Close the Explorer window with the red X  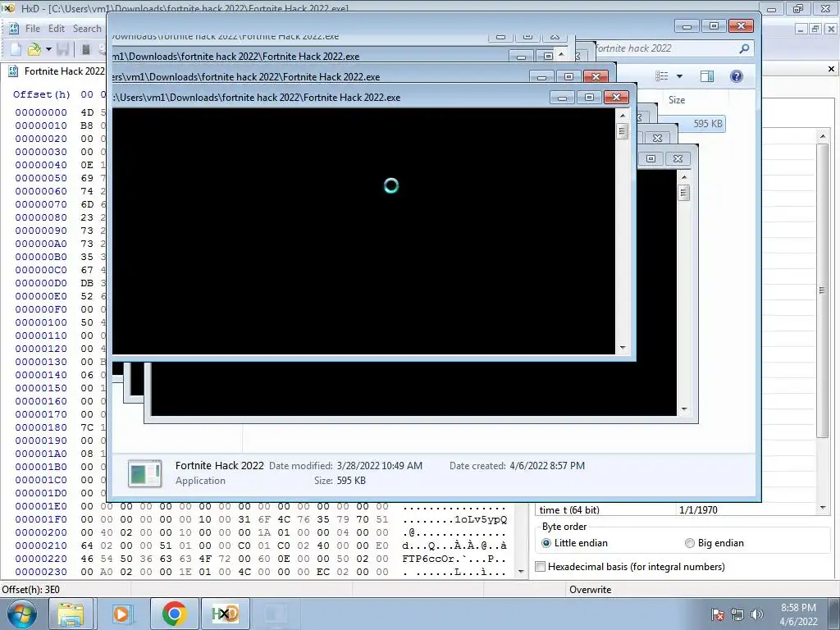pyautogui.click(x=741, y=25)
